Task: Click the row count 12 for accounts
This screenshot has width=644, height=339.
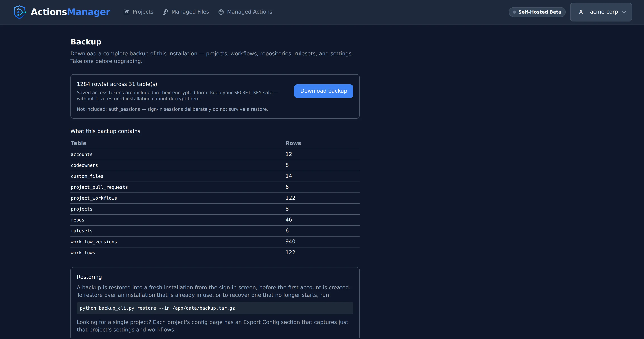Action: coord(288,154)
